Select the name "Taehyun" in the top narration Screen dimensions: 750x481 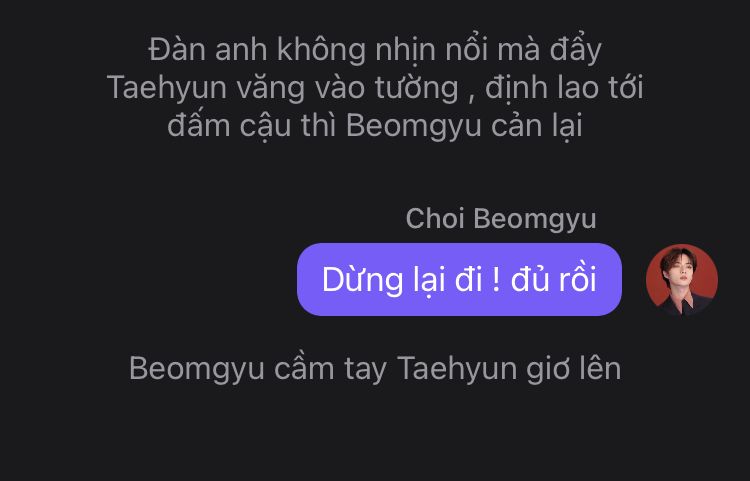point(166,89)
